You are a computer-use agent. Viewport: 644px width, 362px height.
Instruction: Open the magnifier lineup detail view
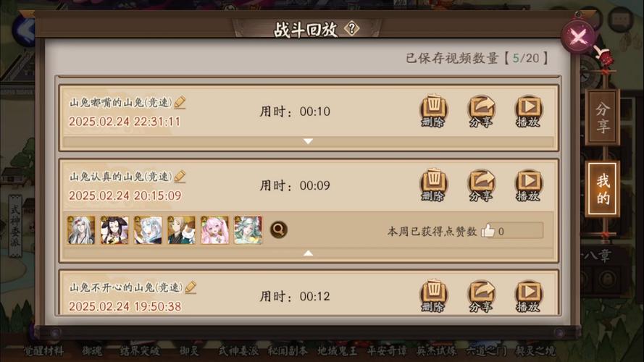278,230
